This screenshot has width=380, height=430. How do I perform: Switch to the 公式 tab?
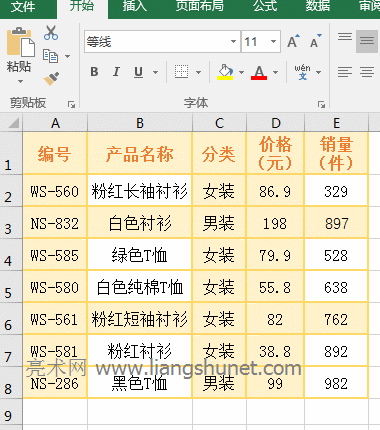click(265, 6)
